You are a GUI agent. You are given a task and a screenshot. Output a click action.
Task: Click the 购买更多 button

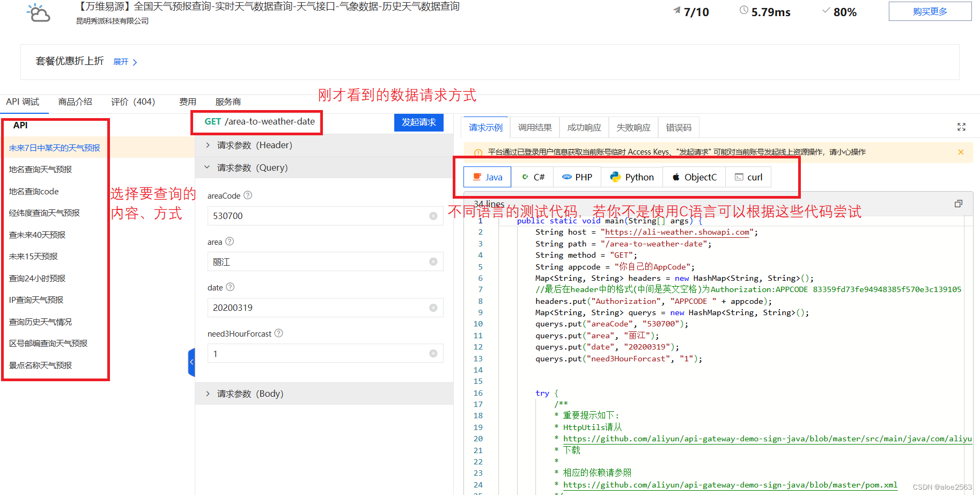coord(930,11)
